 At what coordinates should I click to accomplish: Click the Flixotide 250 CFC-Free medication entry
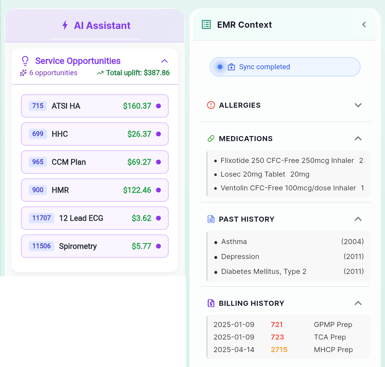[x=288, y=161]
